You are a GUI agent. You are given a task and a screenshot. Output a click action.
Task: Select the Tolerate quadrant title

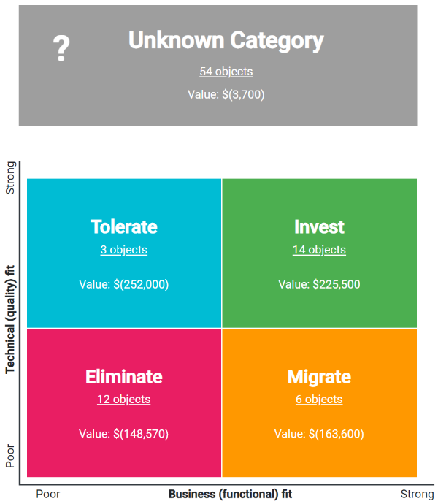pyautogui.click(x=124, y=226)
